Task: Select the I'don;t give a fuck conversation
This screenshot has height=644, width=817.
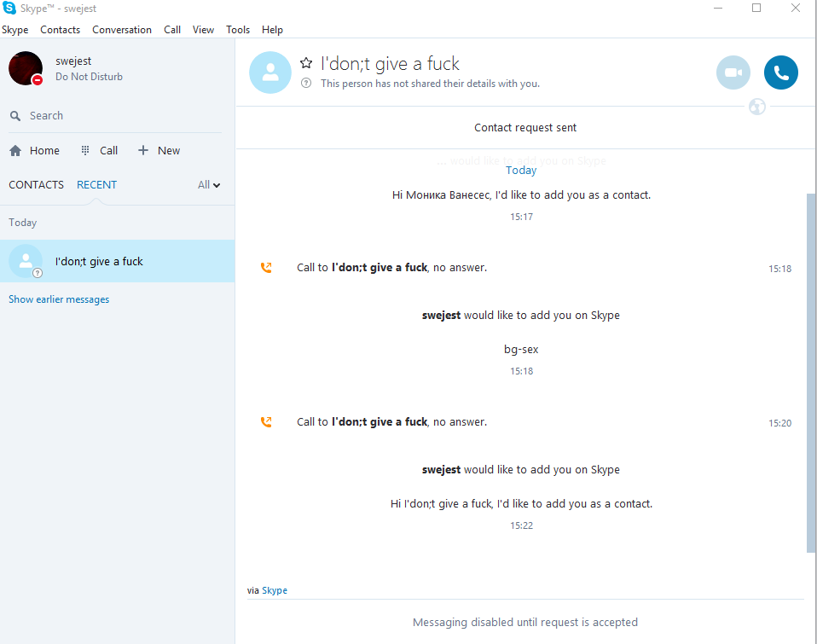Action: (117, 261)
